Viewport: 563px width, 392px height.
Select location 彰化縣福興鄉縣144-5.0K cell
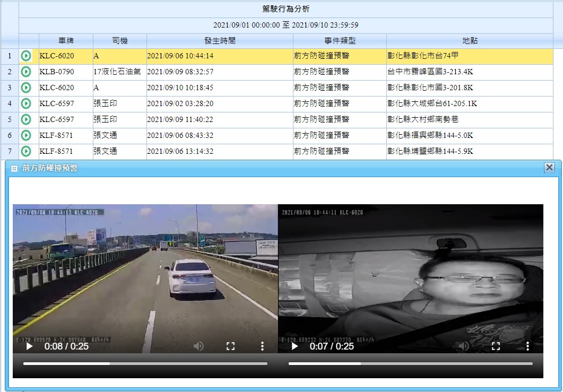(x=470, y=135)
